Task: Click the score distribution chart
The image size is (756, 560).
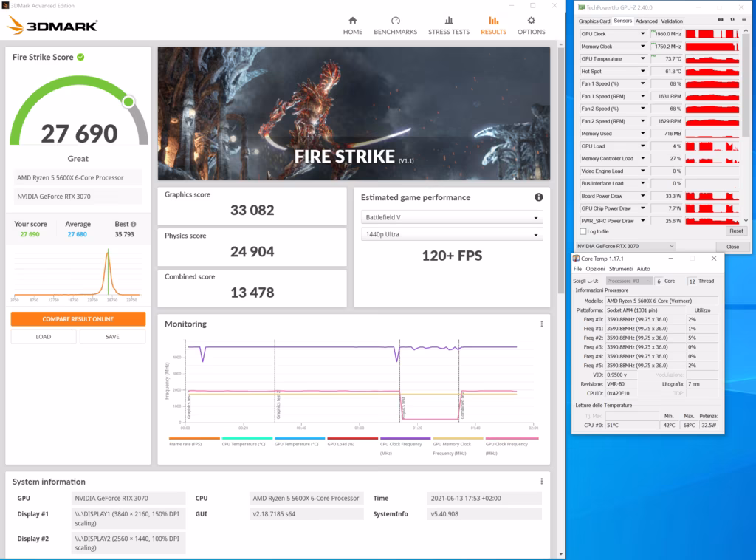Action: 78,274
